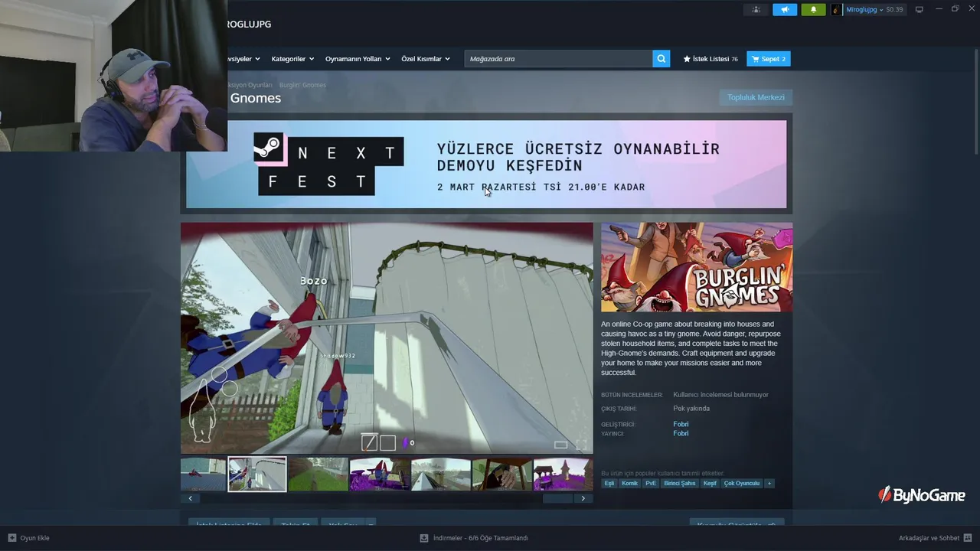Click the İndirmeler download status icon
Image resolution: width=980 pixels, height=551 pixels.
(x=423, y=538)
